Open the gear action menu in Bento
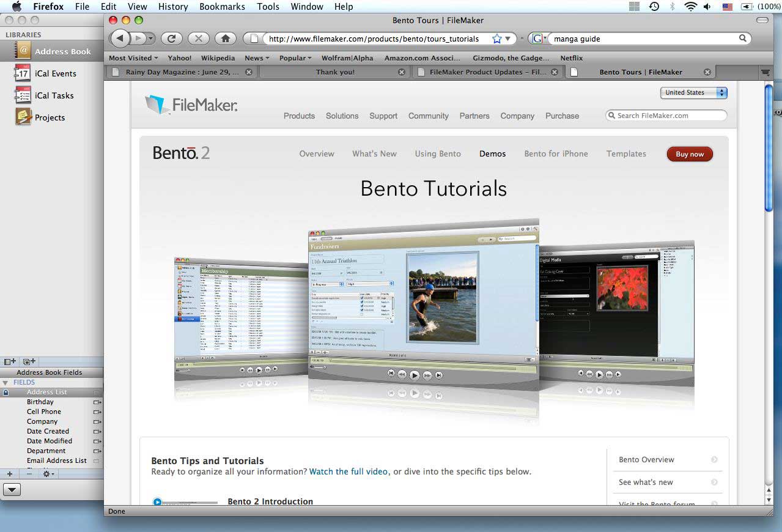Image resolution: width=782 pixels, height=532 pixels. click(x=48, y=474)
